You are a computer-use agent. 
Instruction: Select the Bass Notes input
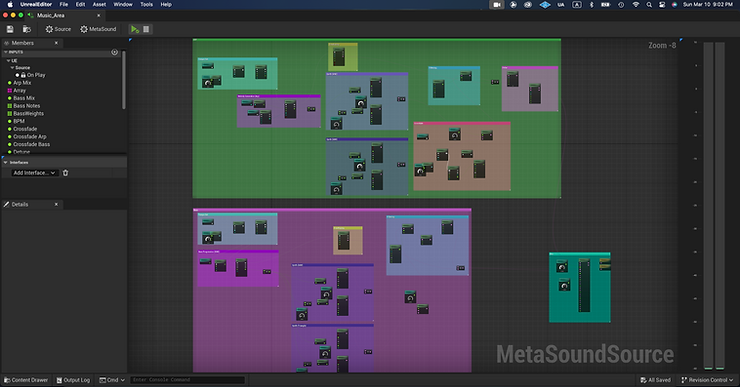(x=26, y=106)
